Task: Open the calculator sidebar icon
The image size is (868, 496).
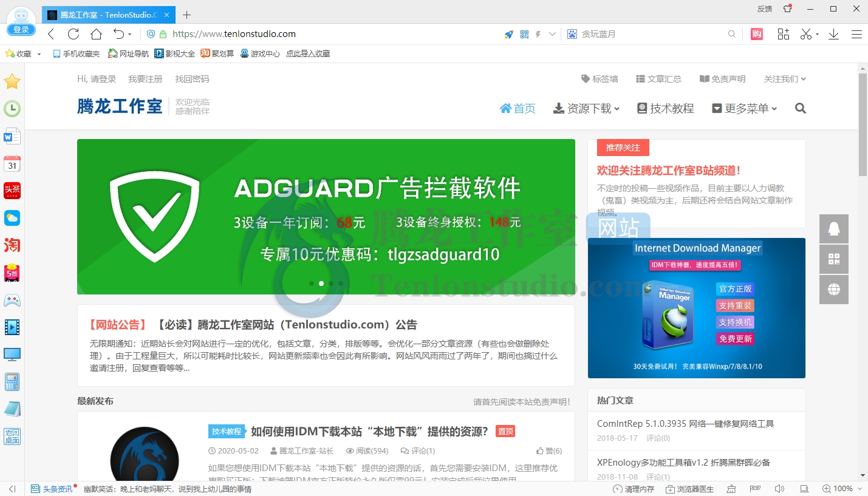Action: coord(12,382)
